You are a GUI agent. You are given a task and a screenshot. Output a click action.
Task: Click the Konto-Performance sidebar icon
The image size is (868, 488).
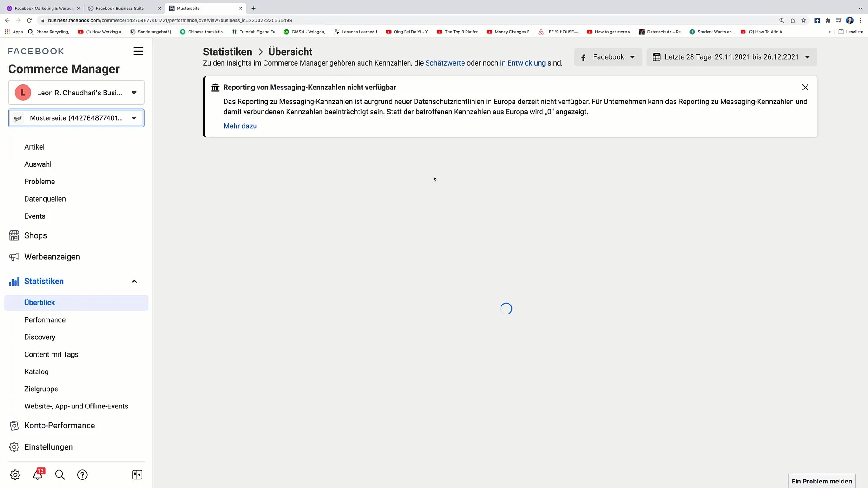[x=14, y=426]
